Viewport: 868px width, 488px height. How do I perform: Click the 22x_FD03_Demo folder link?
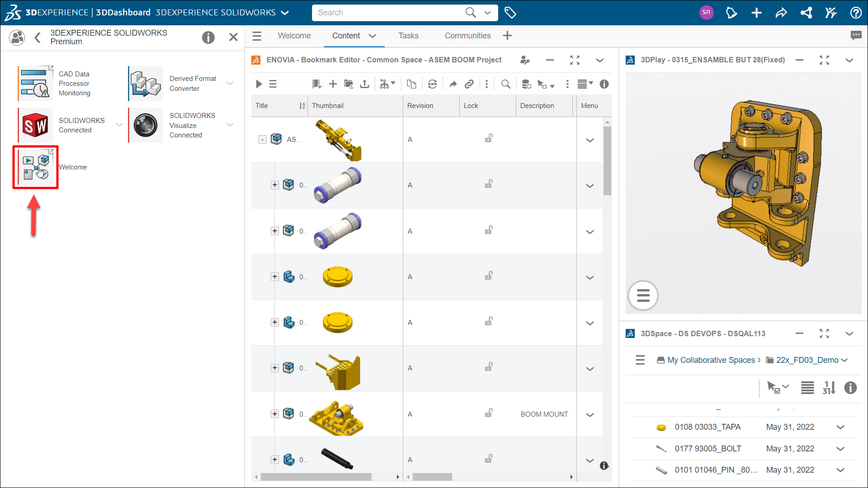click(807, 360)
